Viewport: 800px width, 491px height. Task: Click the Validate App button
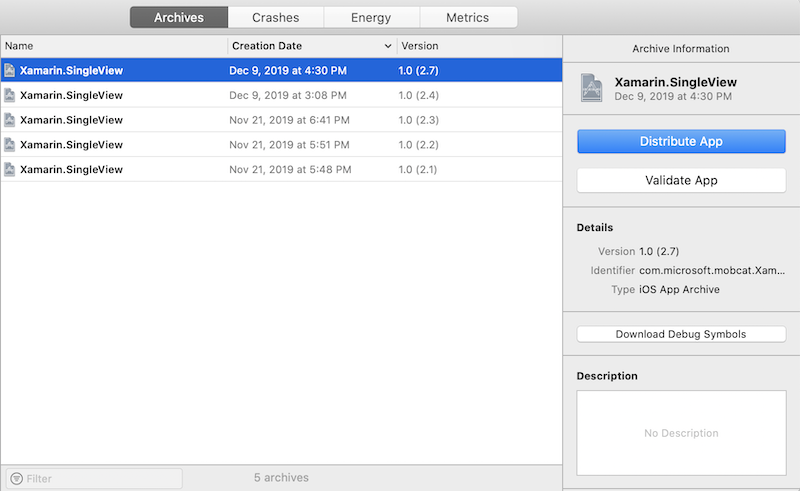pyautogui.click(x=681, y=180)
